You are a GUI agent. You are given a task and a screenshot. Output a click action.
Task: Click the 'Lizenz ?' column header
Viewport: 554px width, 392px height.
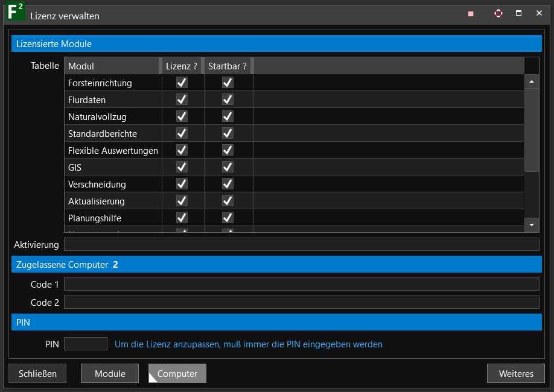pos(182,66)
